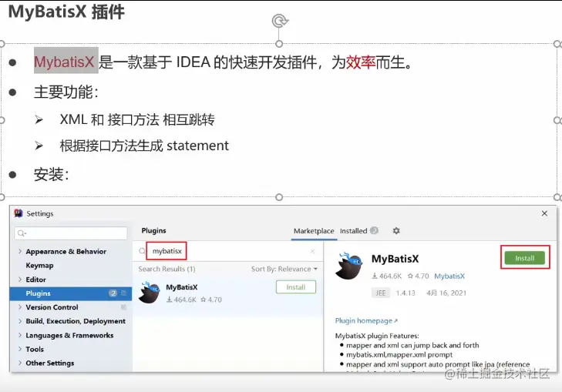562x392 pixels.
Task: Expand Languages & Frameworks node
Action: pos(20,335)
